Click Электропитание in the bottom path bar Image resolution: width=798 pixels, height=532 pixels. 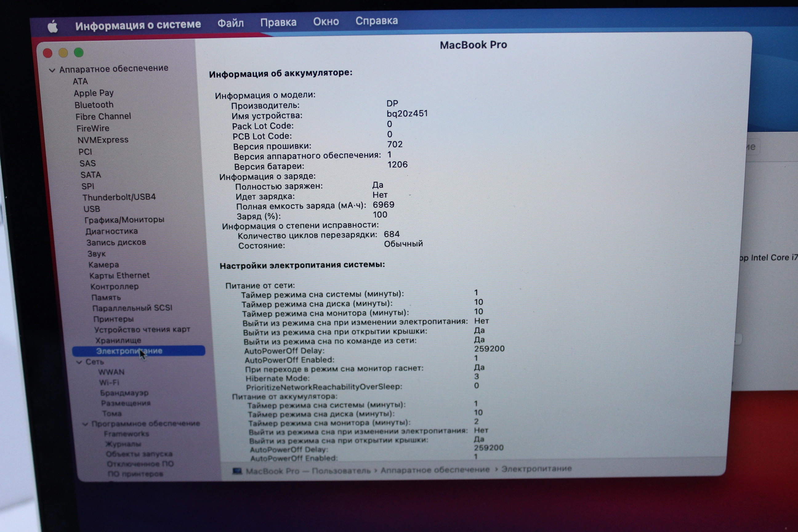click(536, 469)
